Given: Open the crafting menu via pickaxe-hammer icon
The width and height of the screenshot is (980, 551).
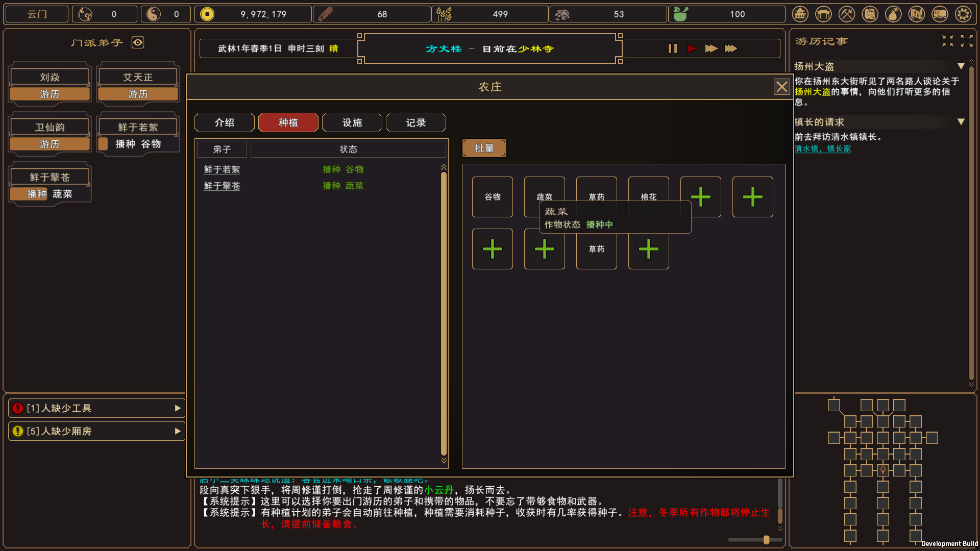Looking at the screenshot, I should click(847, 14).
